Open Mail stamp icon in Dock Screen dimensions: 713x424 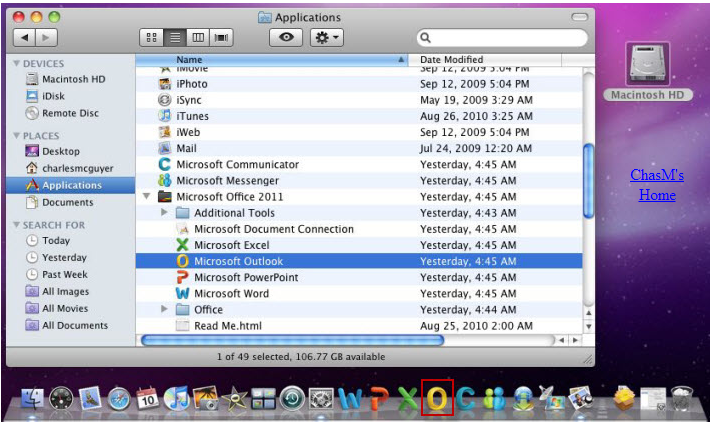[90, 399]
